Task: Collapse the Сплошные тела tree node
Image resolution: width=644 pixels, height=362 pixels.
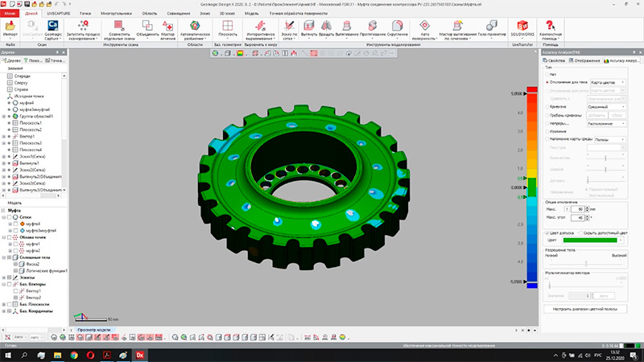Action: tap(4, 257)
